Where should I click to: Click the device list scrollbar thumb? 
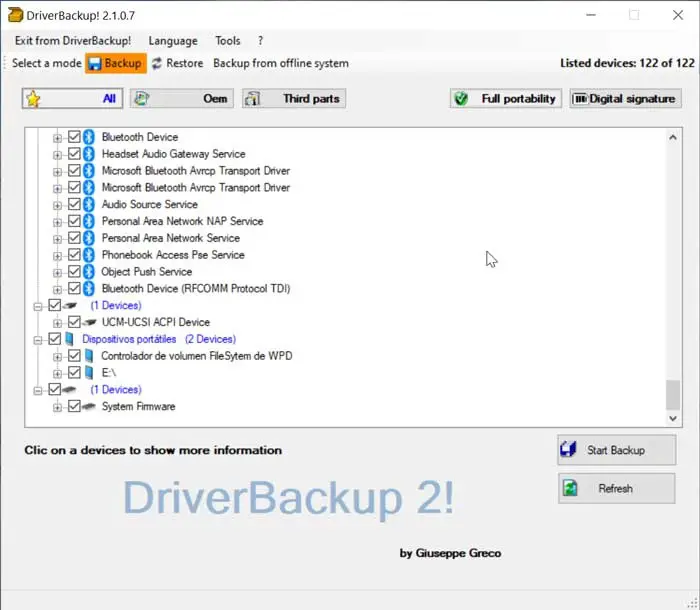click(x=673, y=395)
